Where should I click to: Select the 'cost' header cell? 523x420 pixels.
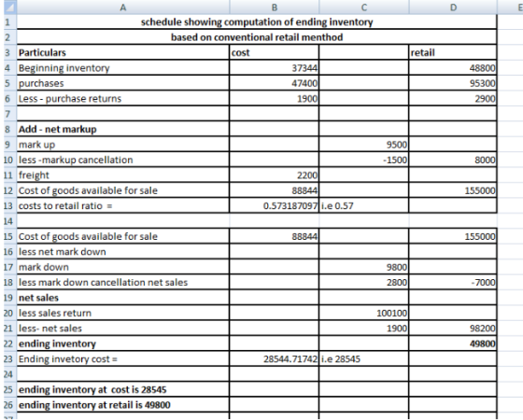[275, 52]
